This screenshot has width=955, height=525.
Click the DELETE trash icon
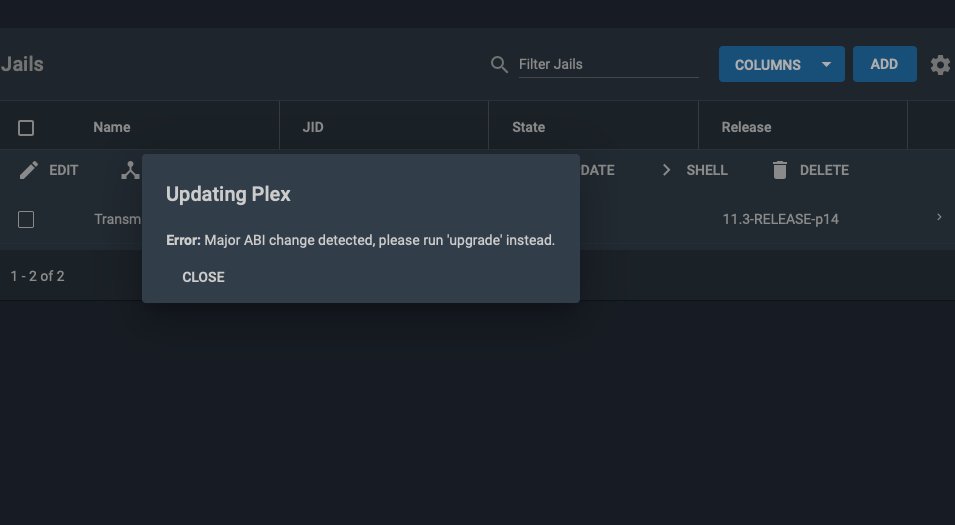pyautogui.click(x=780, y=170)
